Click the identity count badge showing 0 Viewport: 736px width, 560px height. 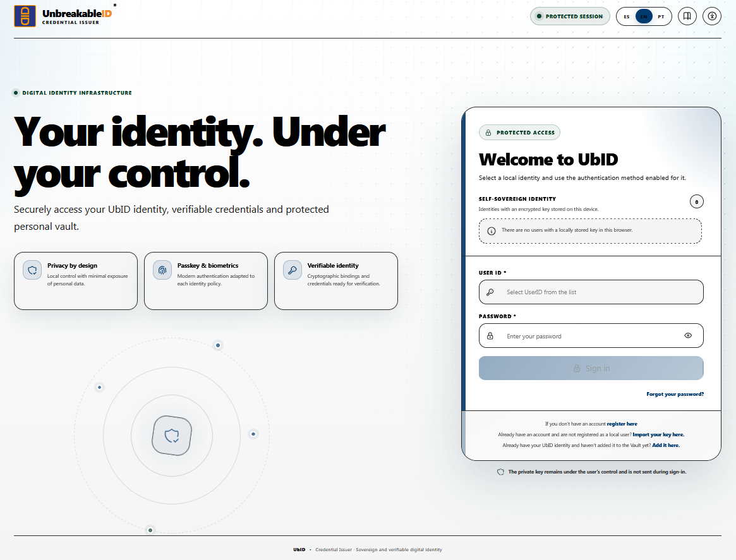[697, 201]
